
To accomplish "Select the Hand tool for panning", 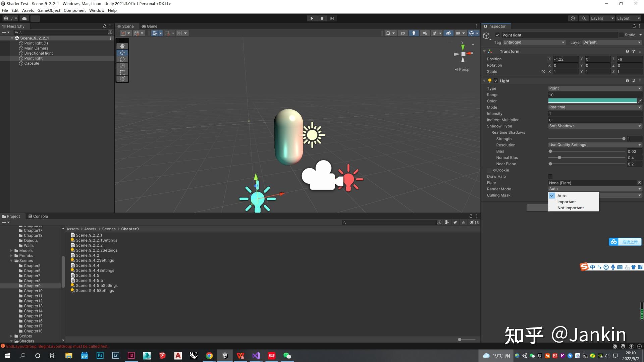I will 122,46.
